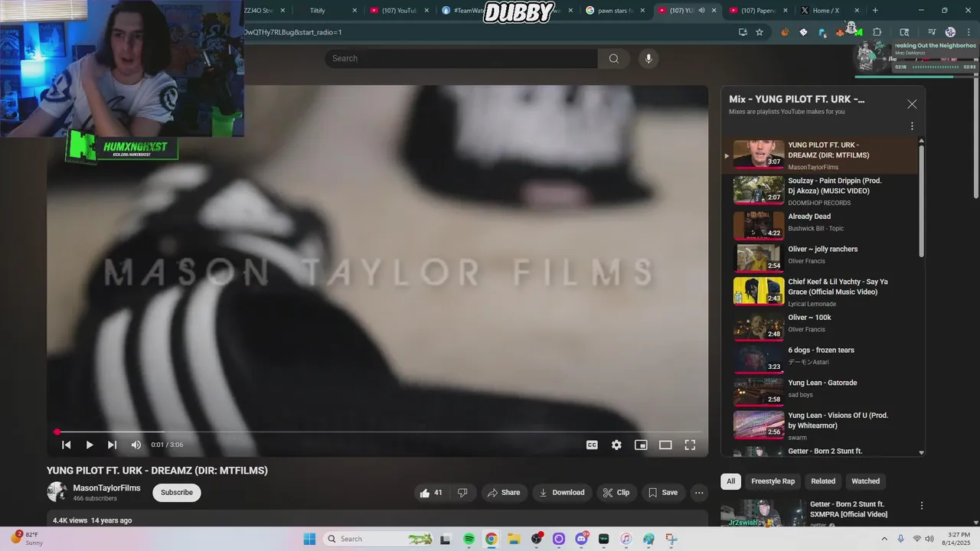
Task: Click the install app icon in address bar
Action: click(x=743, y=32)
